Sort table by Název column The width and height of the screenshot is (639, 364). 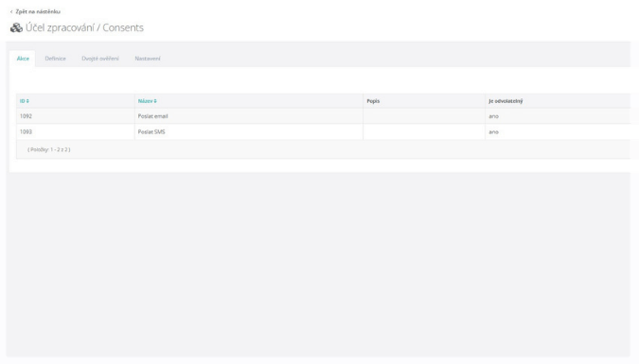tap(147, 101)
